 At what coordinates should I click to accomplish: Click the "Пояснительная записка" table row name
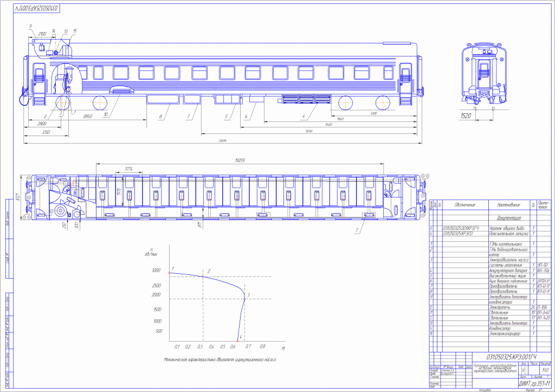508,234
